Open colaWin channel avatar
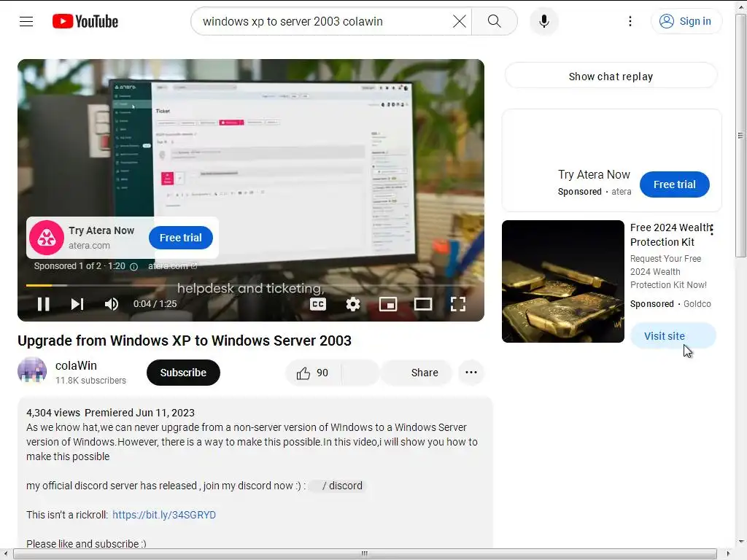 pos(32,371)
